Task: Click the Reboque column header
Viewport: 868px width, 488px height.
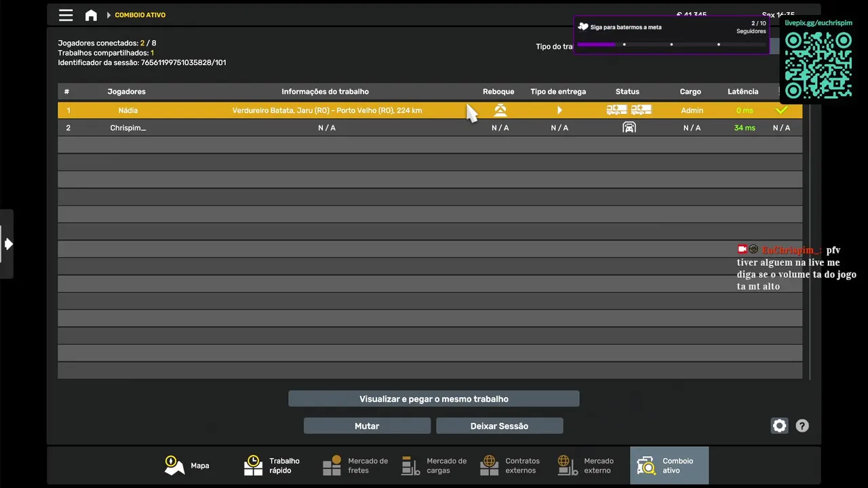Action: (x=498, y=91)
